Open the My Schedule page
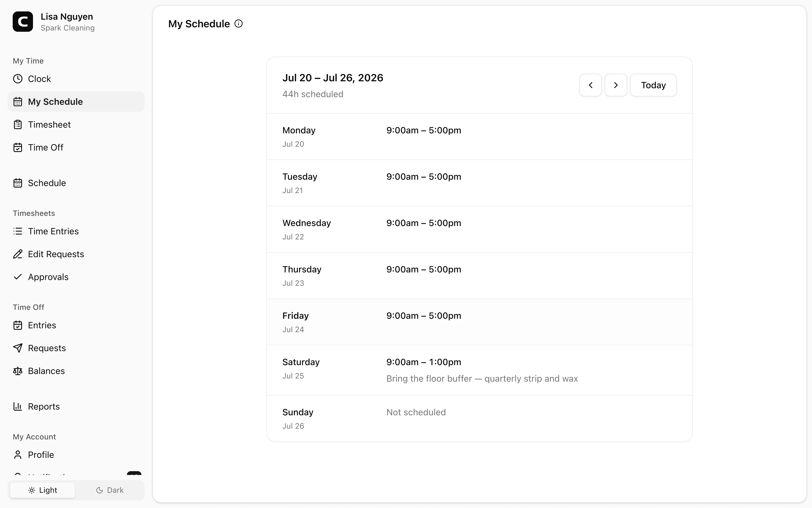The width and height of the screenshot is (812, 508). (76, 102)
